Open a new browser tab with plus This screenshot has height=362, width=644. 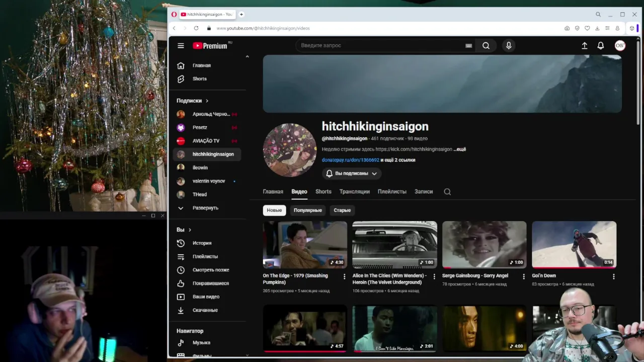click(x=242, y=15)
